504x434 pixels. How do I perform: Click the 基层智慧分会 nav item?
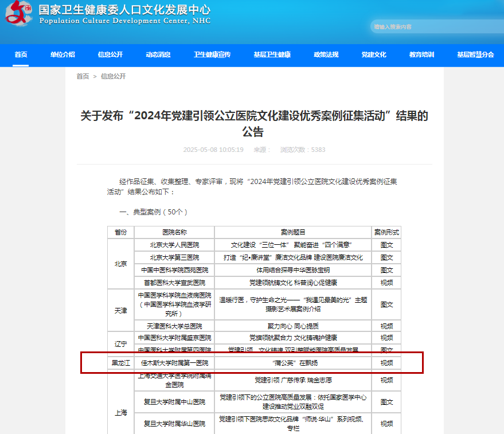[x=475, y=55]
